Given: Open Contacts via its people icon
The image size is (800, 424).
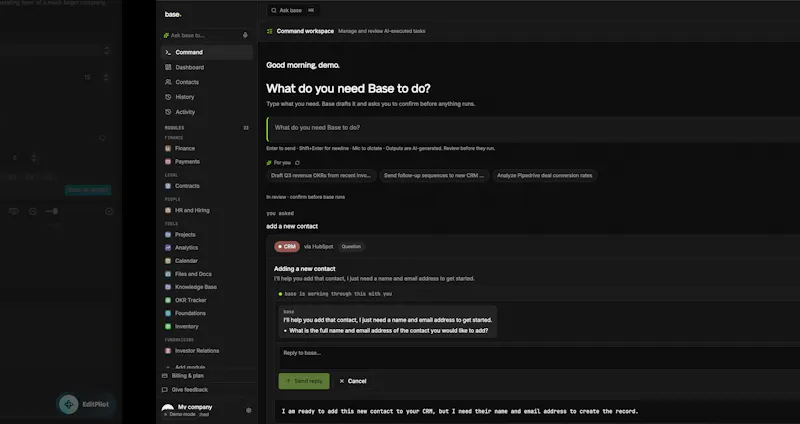Looking at the screenshot, I should tap(168, 82).
